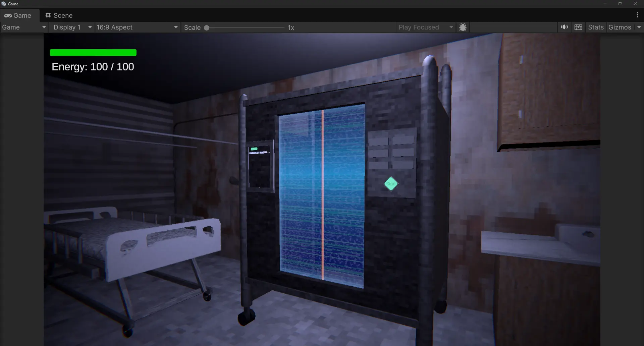
Task: Toggle audio muting for the Game view
Action: click(564, 27)
